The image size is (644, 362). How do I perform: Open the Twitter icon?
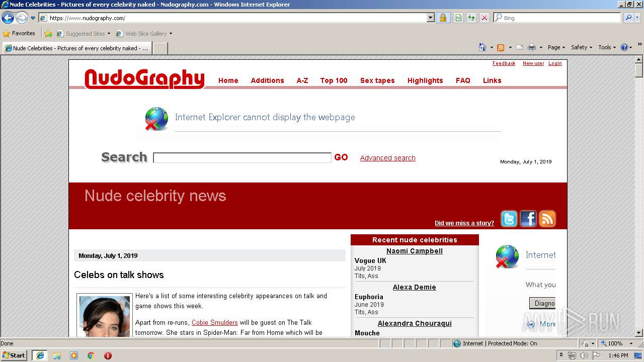click(x=509, y=219)
